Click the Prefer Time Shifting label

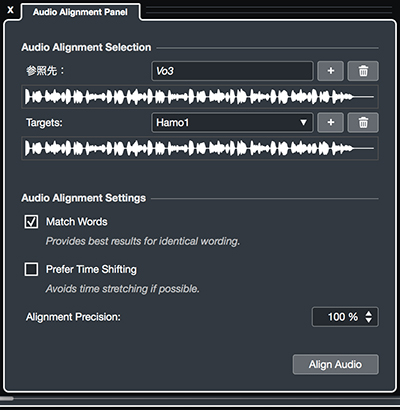click(91, 269)
